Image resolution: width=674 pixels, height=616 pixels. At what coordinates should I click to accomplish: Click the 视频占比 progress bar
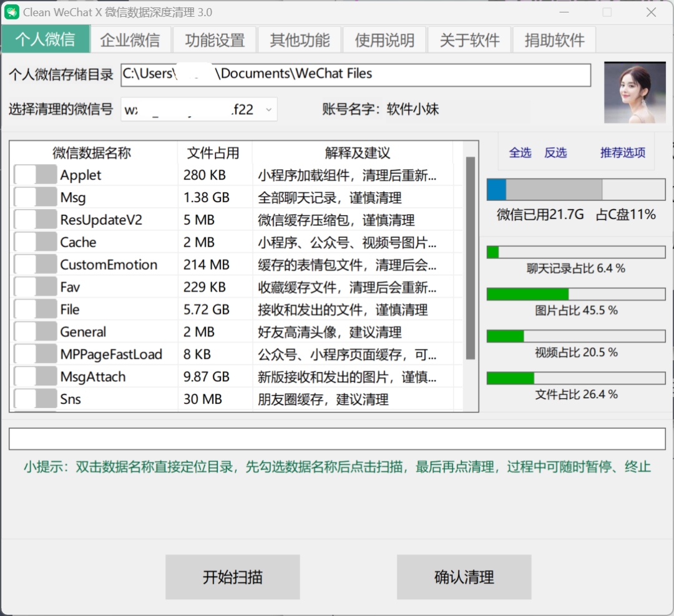pyautogui.click(x=576, y=336)
